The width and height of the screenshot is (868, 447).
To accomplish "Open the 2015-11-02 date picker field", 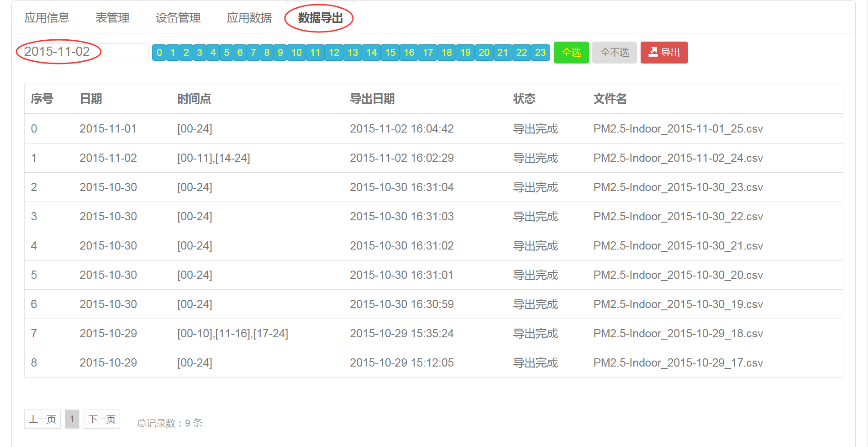I will coord(82,52).
